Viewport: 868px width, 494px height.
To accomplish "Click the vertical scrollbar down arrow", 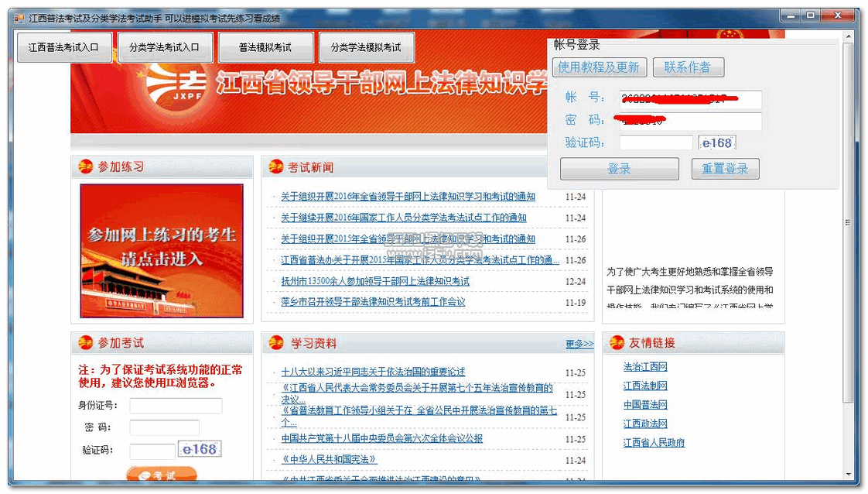I will 848,475.
